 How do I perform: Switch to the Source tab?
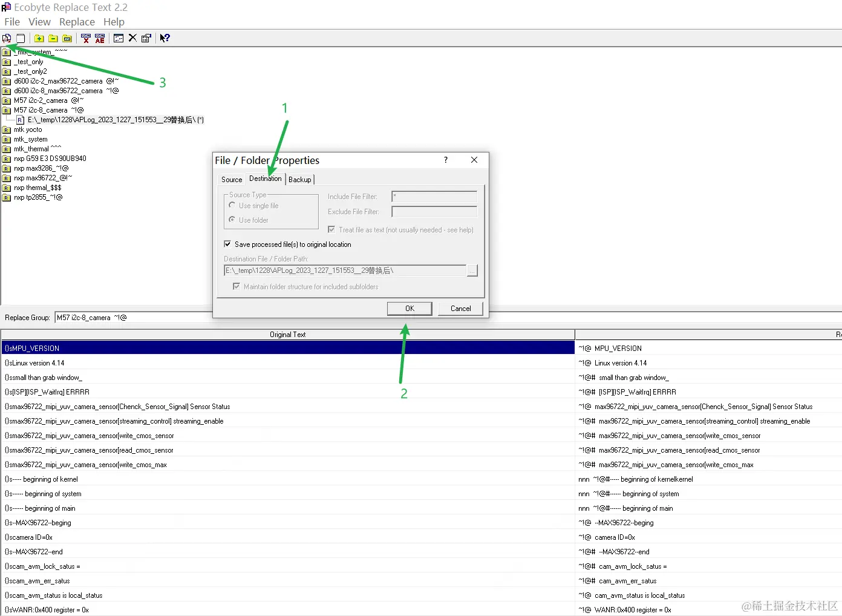[232, 180]
